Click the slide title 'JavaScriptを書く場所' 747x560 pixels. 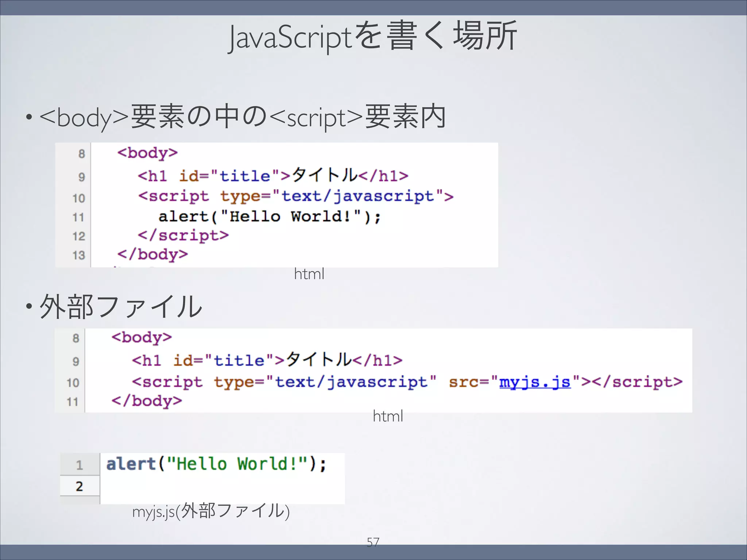[373, 36]
